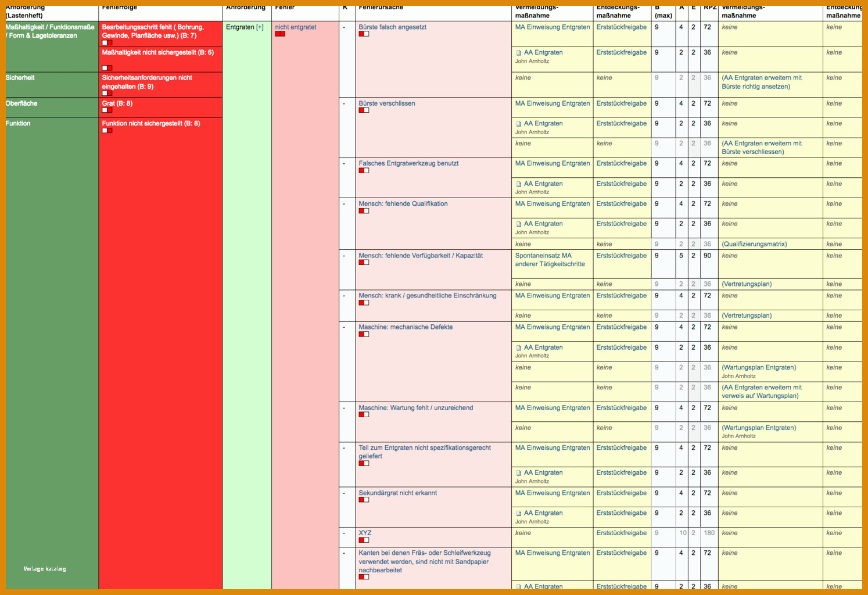868x595 pixels.
Task: Click RPZ value 180
Action: [709, 533]
